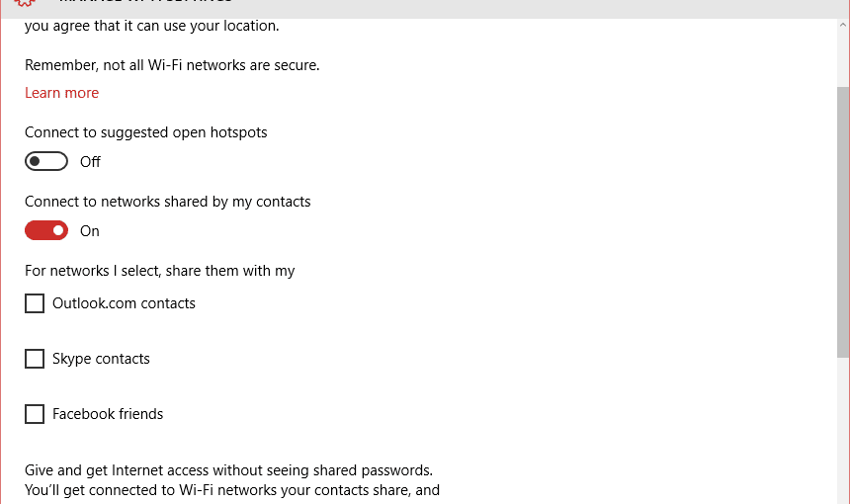Click the settings gear icon in header
The image size is (850, 504).
(x=25, y=3)
